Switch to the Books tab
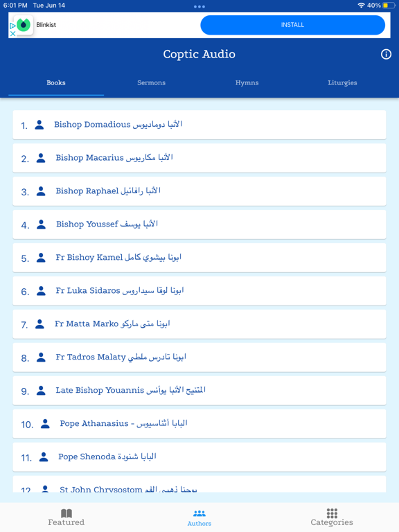The width and height of the screenshot is (399, 532). coord(56,83)
